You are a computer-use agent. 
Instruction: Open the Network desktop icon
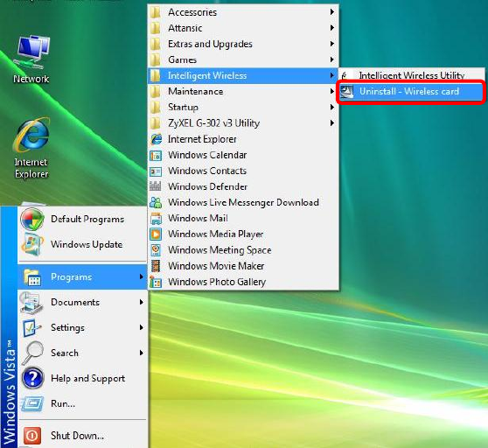click(x=31, y=59)
